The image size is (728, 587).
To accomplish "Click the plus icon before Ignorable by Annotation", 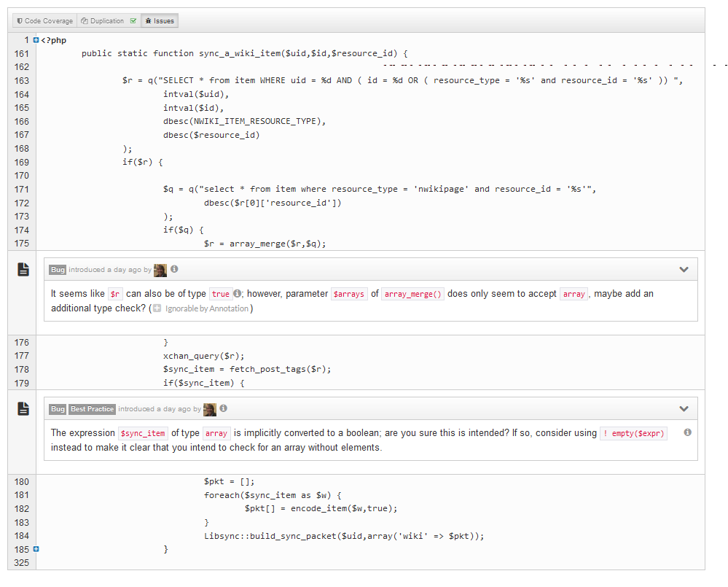I will 157,308.
